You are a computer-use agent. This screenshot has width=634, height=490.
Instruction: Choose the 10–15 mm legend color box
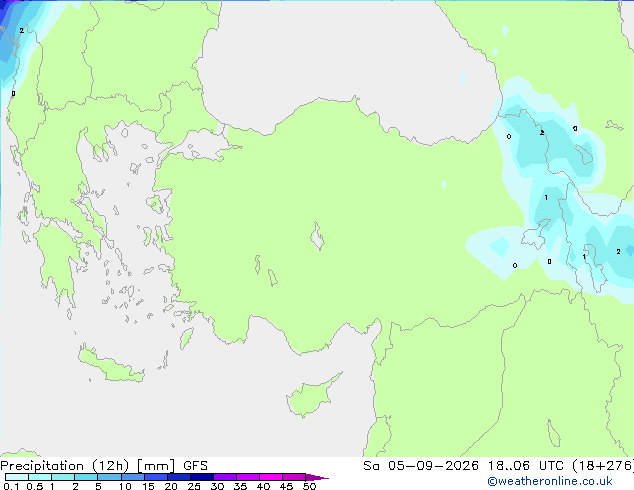tap(132, 477)
